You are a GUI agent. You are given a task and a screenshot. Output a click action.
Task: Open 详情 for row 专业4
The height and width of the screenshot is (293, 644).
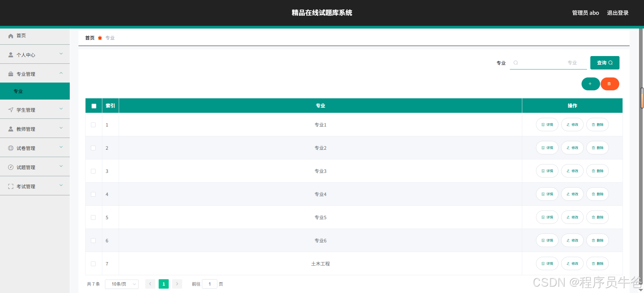coord(547,194)
